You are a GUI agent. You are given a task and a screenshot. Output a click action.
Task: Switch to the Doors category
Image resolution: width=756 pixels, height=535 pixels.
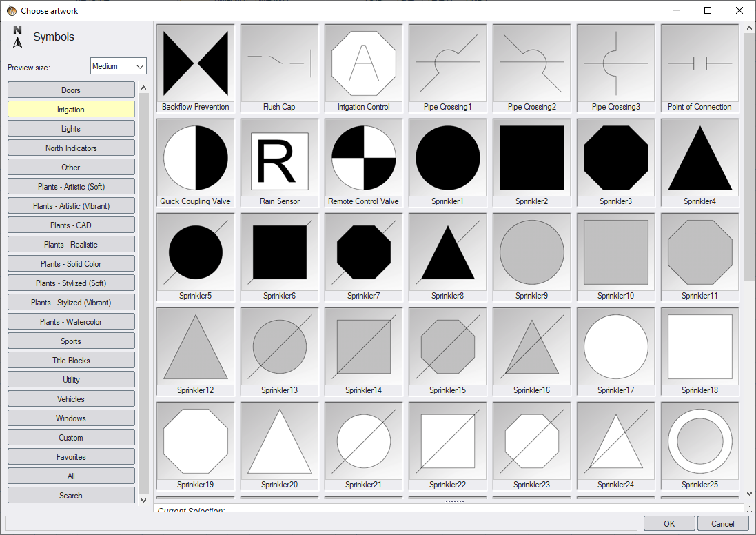(71, 90)
